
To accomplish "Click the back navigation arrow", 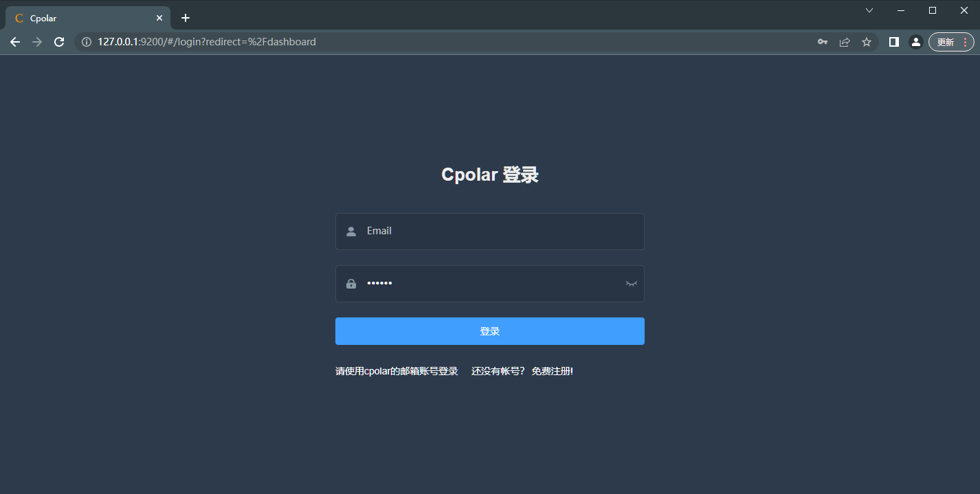I will [x=15, y=42].
